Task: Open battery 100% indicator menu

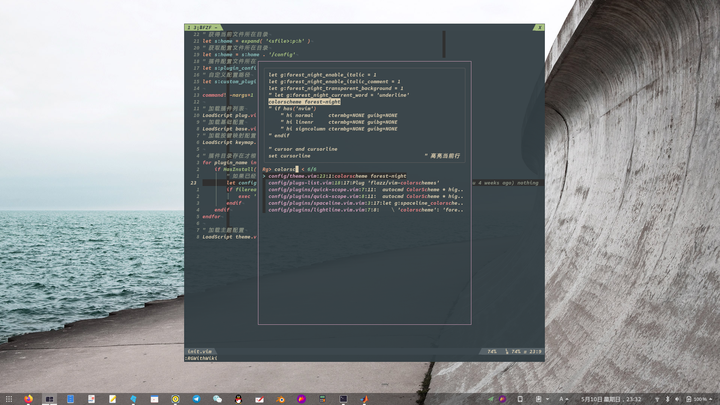Action: click(x=699, y=399)
